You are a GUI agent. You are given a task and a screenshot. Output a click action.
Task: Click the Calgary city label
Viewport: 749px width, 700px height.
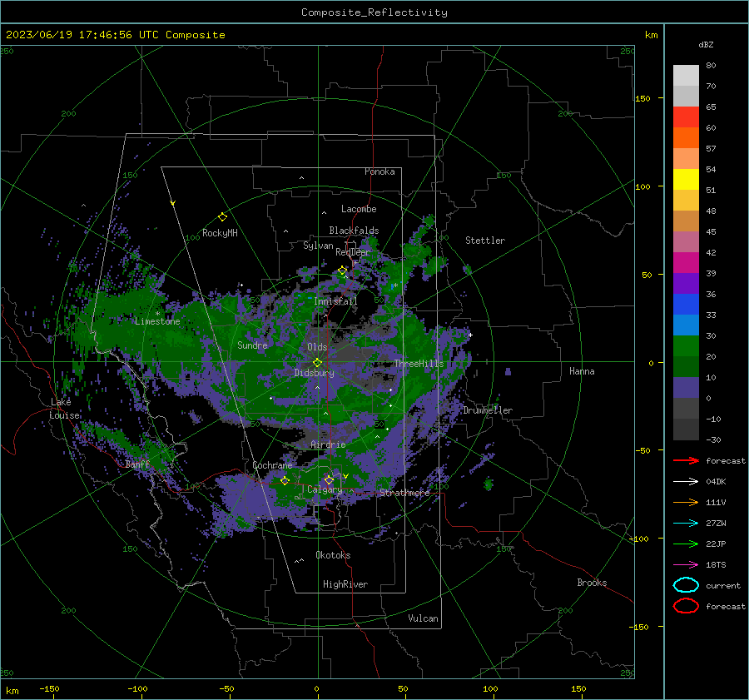tap(325, 489)
